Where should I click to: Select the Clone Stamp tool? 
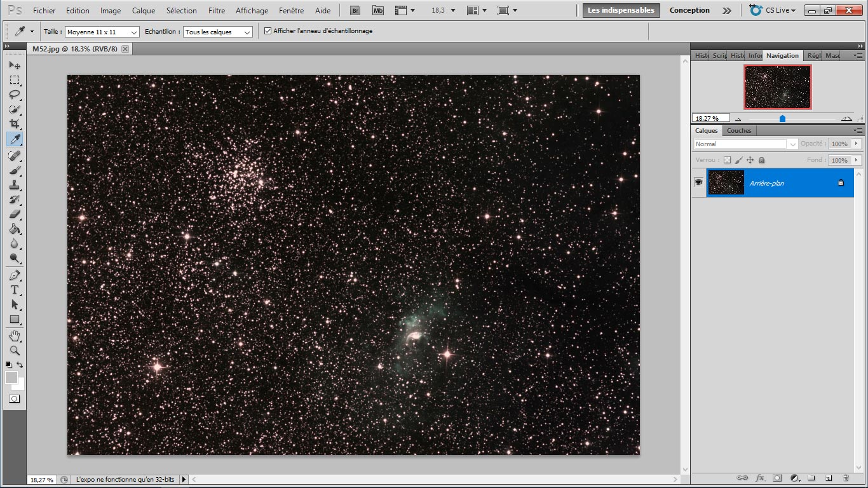(15, 185)
